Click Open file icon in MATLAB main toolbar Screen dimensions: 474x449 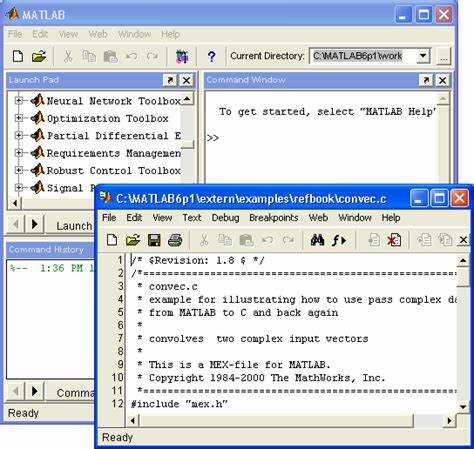point(39,56)
